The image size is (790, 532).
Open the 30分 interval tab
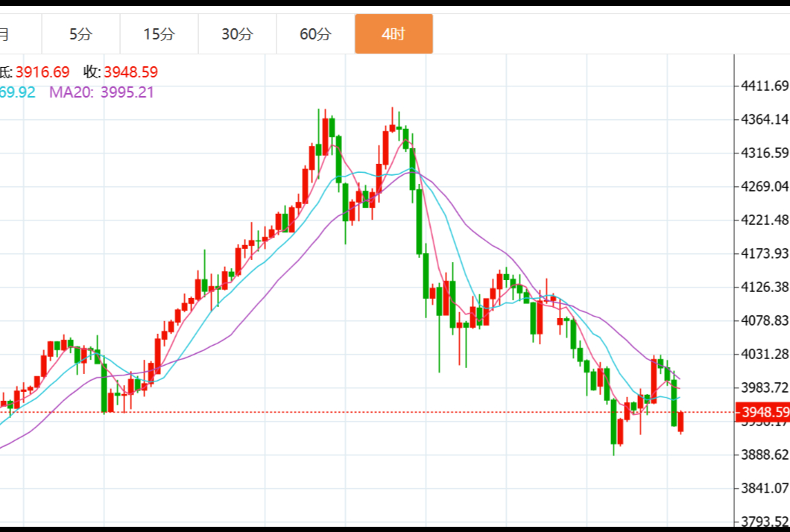click(237, 34)
